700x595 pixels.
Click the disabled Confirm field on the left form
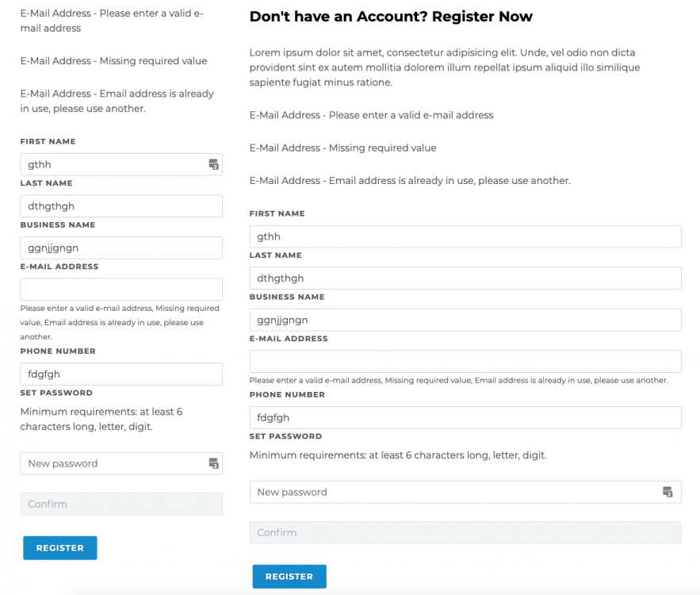120,504
